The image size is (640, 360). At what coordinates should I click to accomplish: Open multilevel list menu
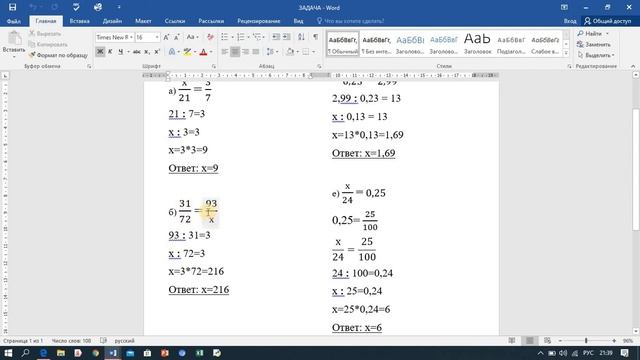(x=257, y=38)
